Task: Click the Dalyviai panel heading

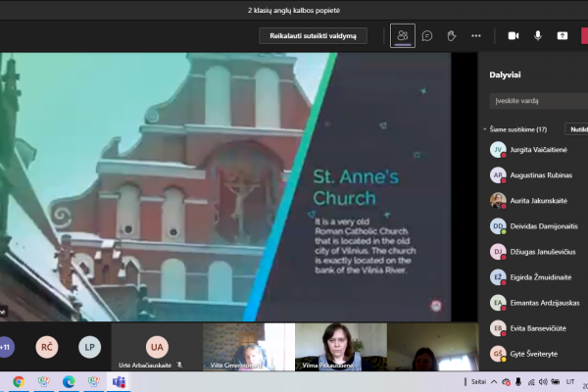Action: [x=505, y=74]
